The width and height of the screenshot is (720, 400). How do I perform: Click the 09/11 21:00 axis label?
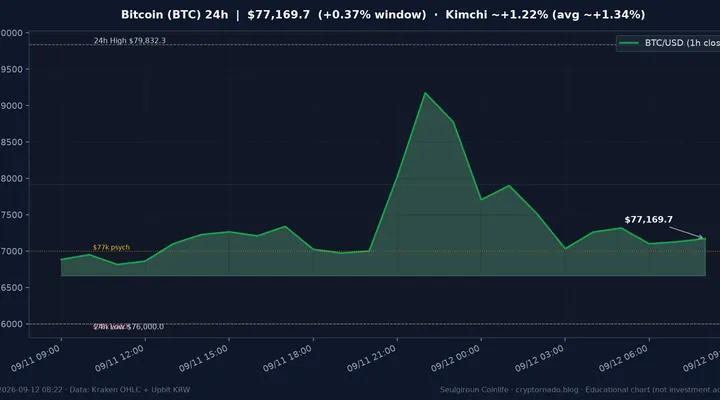click(x=371, y=358)
